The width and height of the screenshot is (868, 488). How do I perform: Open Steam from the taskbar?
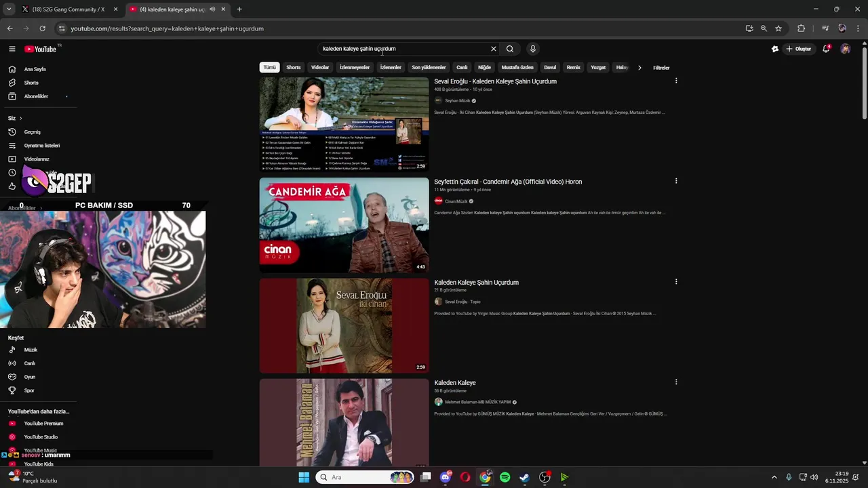[525, 477]
